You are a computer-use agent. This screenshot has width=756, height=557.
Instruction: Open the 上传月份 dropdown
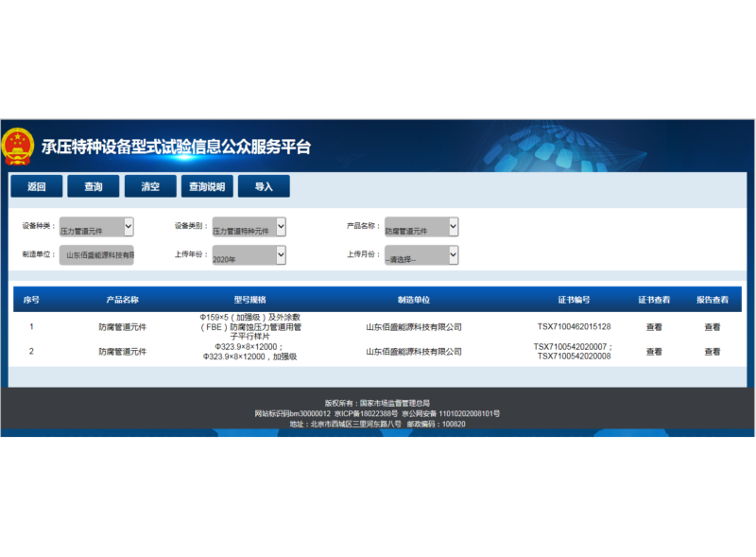point(421,255)
